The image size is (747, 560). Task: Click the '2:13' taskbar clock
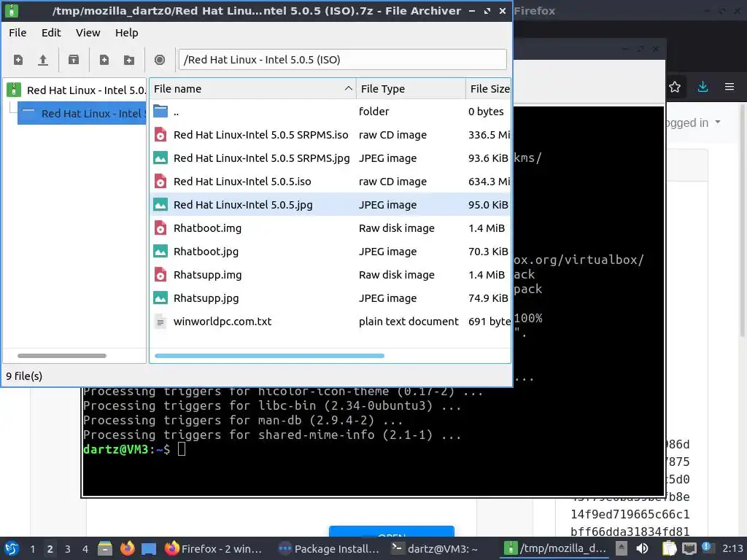[x=732, y=548]
